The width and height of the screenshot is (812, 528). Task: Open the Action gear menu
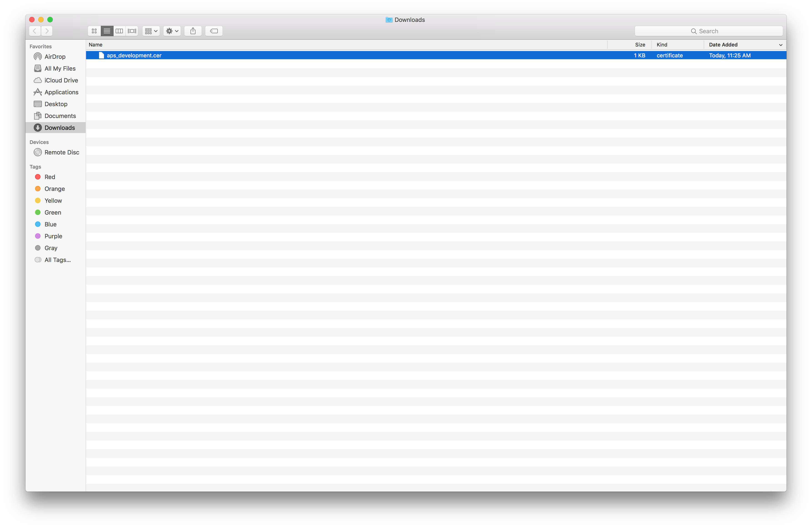pyautogui.click(x=172, y=31)
